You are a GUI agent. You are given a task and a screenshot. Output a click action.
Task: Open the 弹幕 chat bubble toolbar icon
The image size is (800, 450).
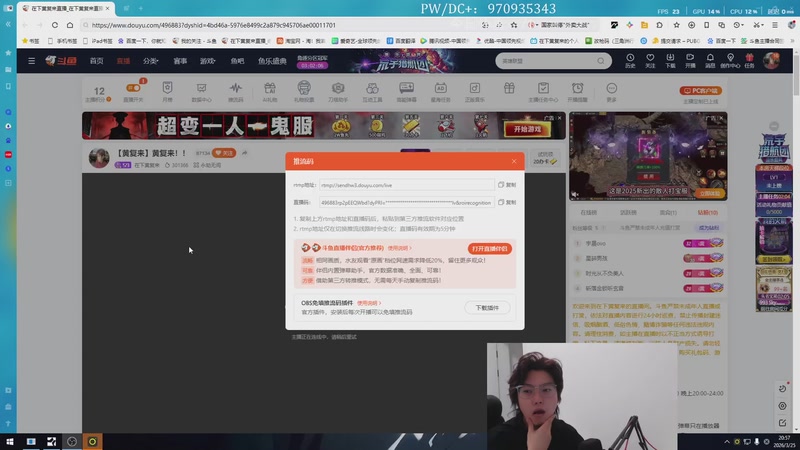(406, 91)
